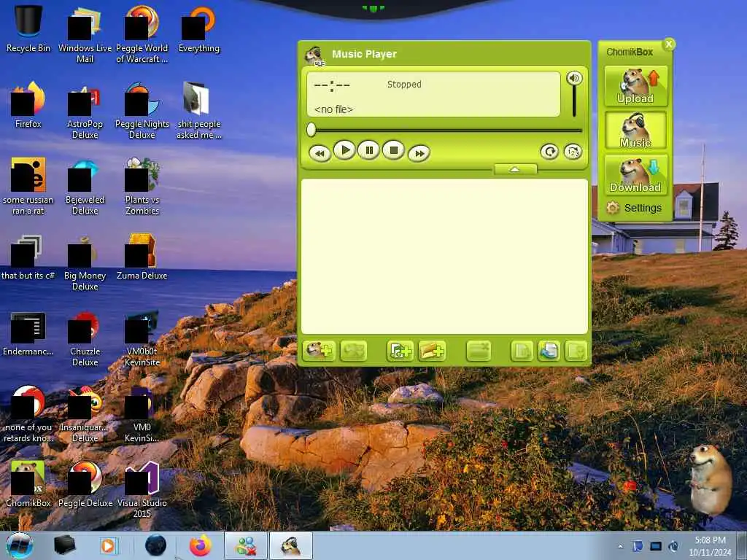The image size is (747, 560).
Task: Click the dark globe icon in taskbar
Action: pos(156,545)
